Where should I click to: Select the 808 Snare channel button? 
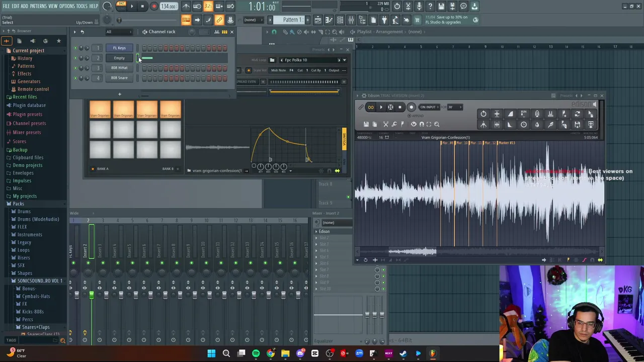click(x=119, y=78)
